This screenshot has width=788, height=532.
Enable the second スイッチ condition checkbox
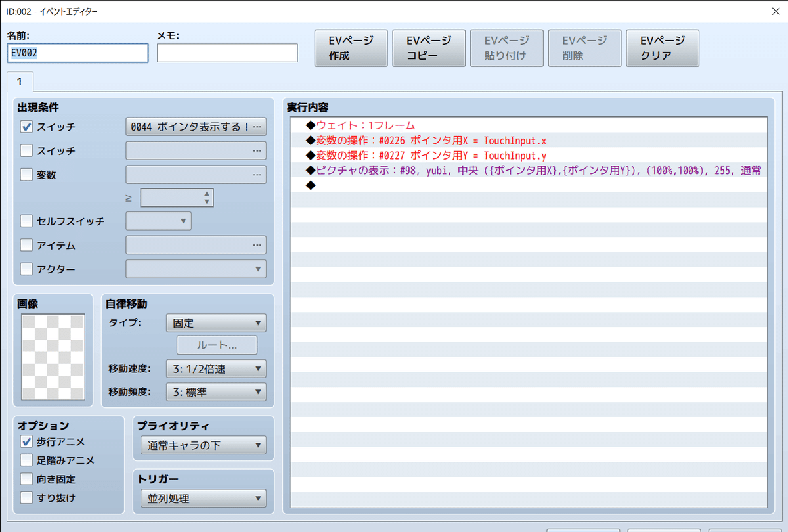click(x=27, y=150)
